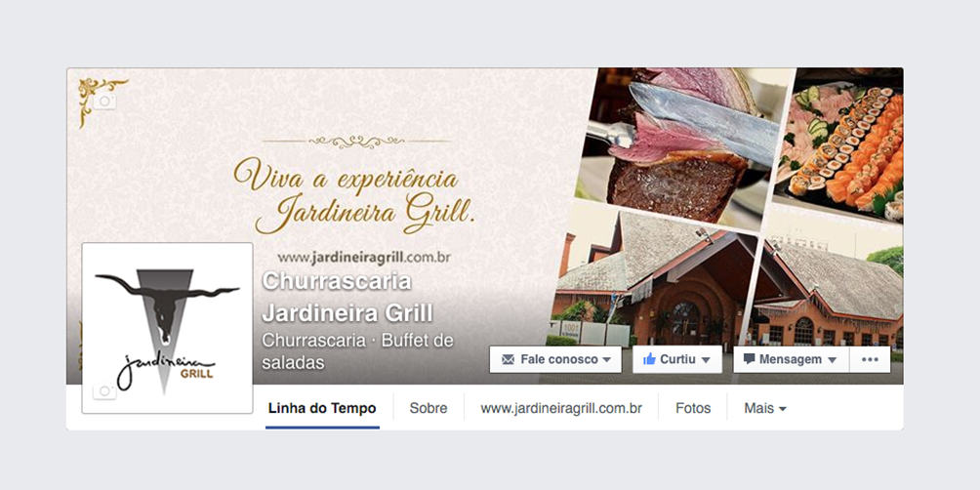
Task: Click the www.jardineiragrill.com.br tab link
Action: point(561,409)
